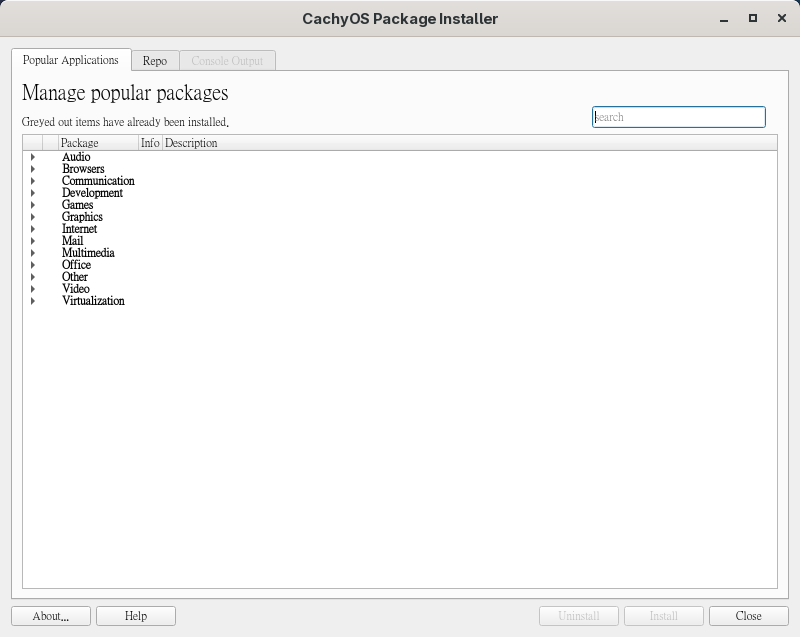This screenshot has width=800, height=637.
Task: Click the Package column header
Action: click(98, 143)
